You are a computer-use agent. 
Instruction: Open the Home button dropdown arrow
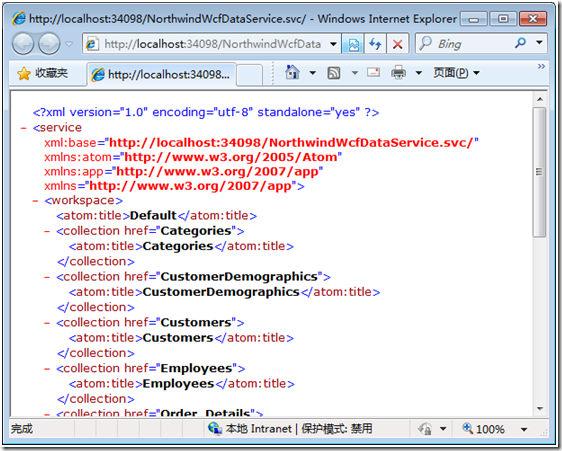pyautogui.click(x=313, y=73)
